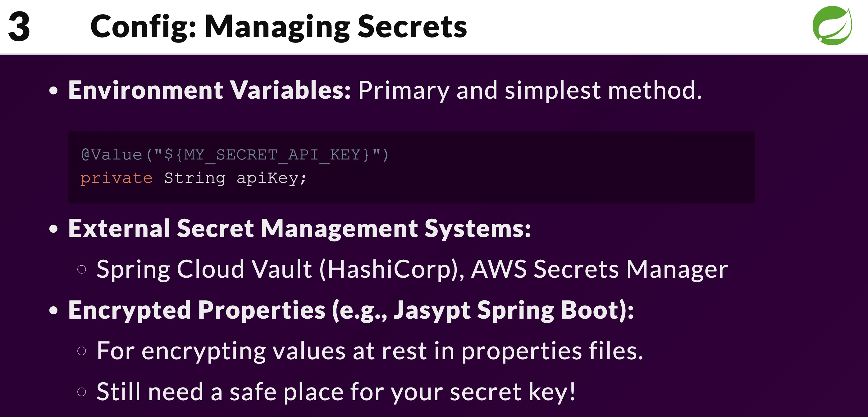Click the "apiKey;" variable name
868x417 pixels.
point(271,178)
